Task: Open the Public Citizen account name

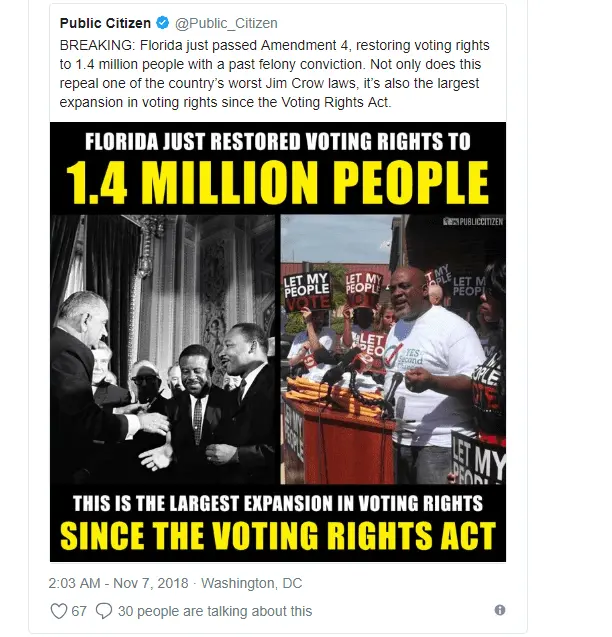Action: (102, 22)
